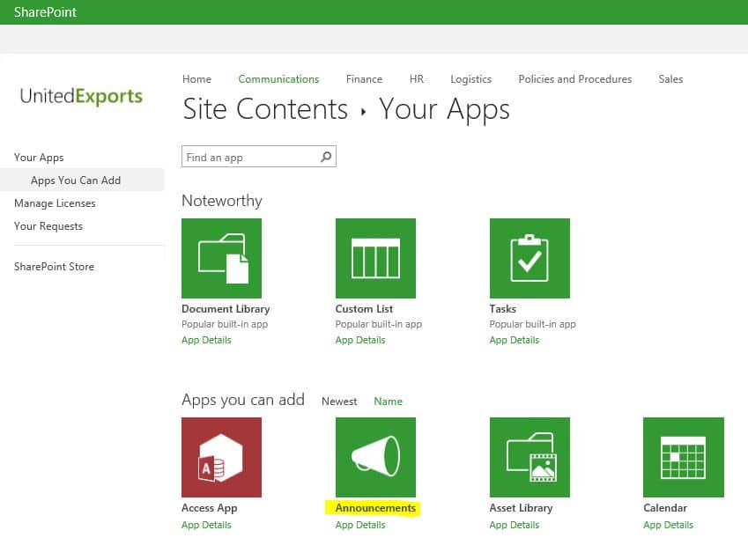Open App Details under Calendar
The image size is (748, 560).
(x=668, y=525)
